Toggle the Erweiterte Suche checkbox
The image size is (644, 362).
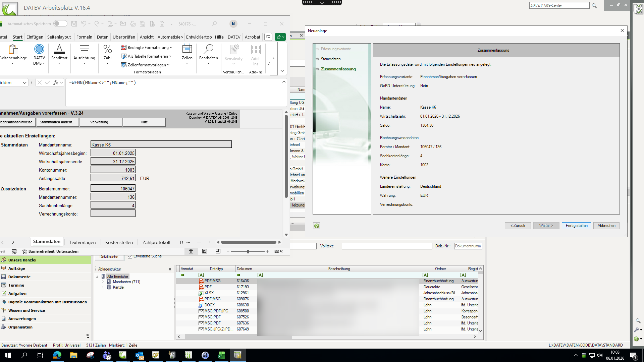[x=130, y=256]
